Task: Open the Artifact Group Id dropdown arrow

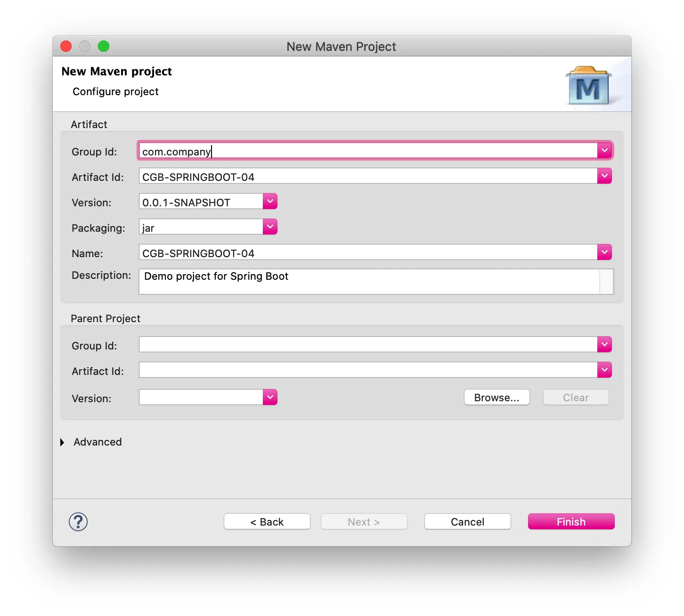Action: [x=604, y=151]
